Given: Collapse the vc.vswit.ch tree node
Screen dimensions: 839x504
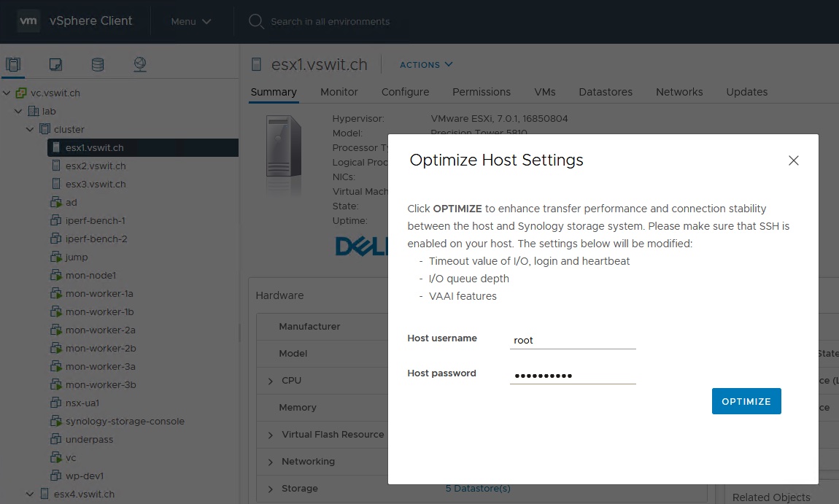Looking at the screenshot, I should pyautogui.click(x=7, y=93).
